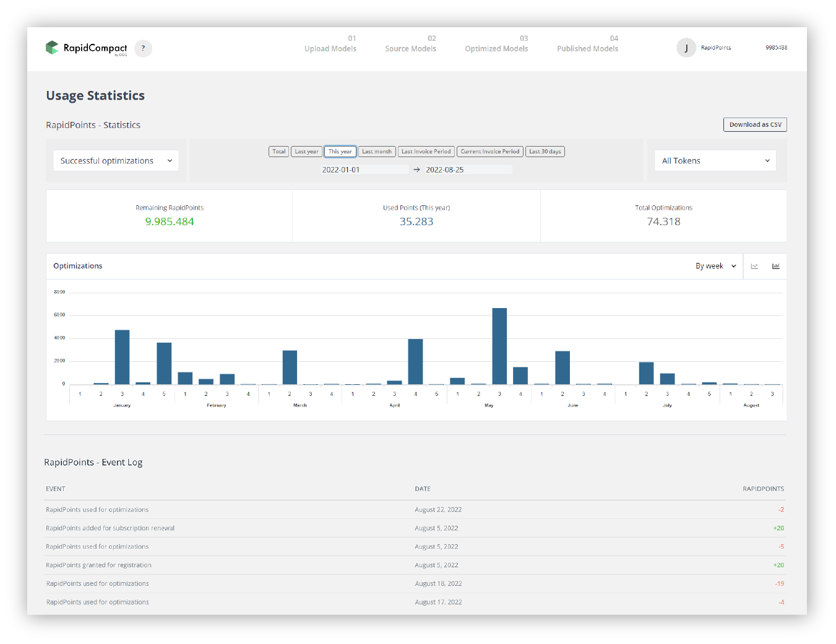Click the June week 2 bar

(x=562, y=368)
